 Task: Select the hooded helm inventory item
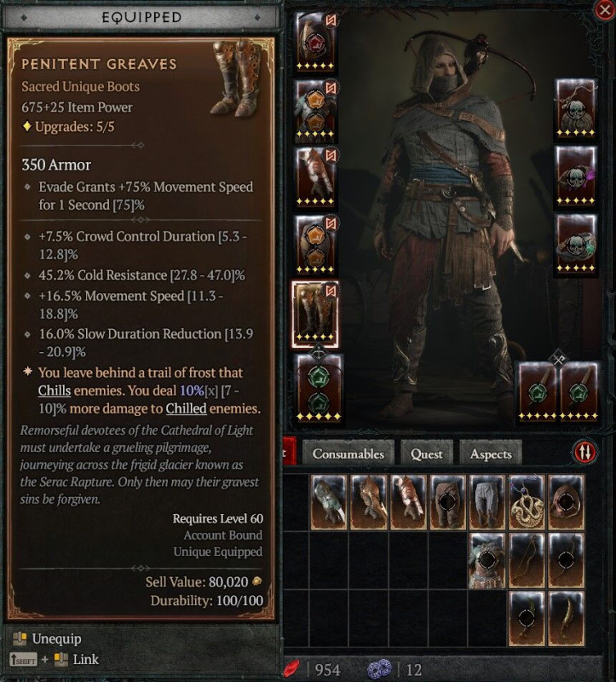click(566, 502)
